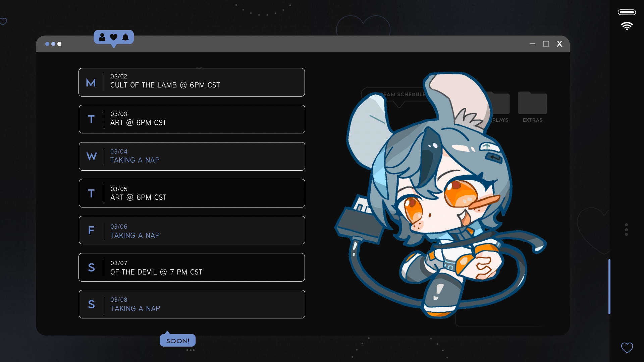
Task: Click the three dots in window title bar
Action: [53, 44]
